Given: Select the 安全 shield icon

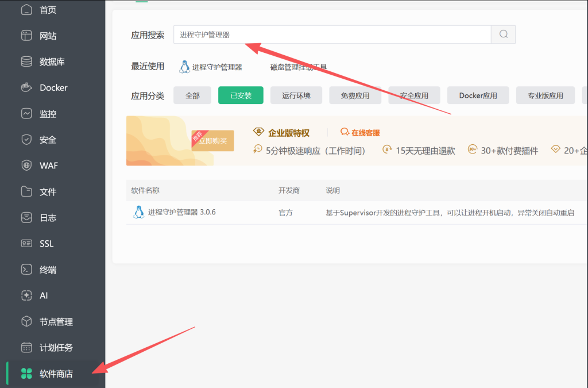Looking at the screenshot, I should pos(26,140).
